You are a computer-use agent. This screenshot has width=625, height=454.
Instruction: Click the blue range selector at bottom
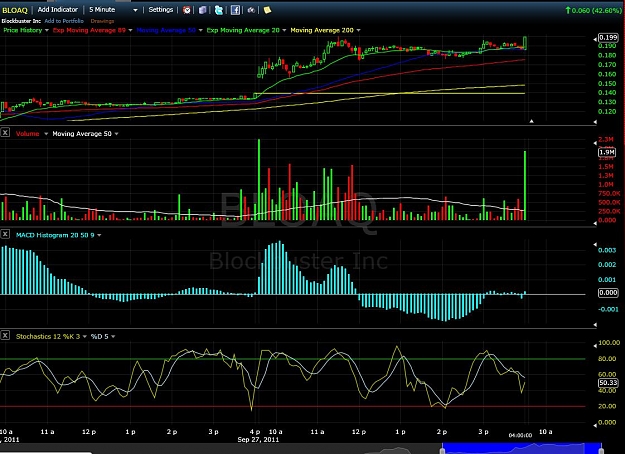522,448
